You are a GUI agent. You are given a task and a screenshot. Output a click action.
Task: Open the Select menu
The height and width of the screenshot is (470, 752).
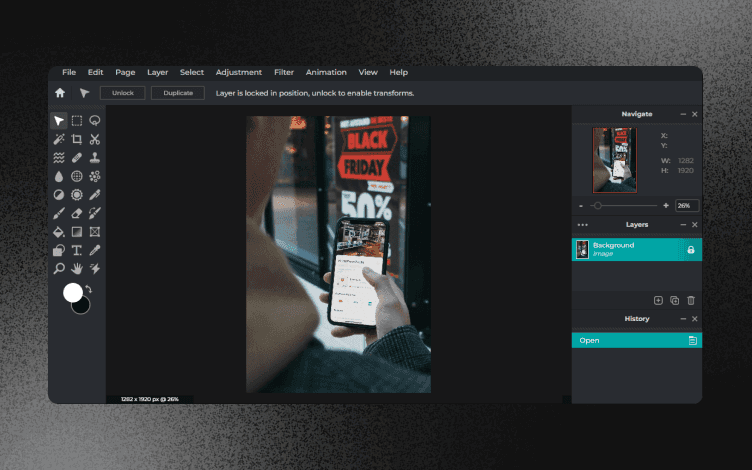pos(192,72)
